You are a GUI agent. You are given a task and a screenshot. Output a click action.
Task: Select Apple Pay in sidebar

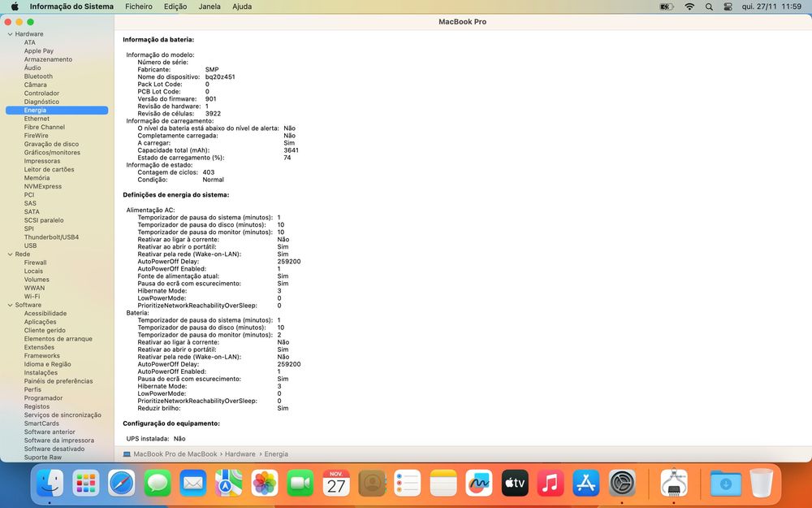click(x=38, y=50)
